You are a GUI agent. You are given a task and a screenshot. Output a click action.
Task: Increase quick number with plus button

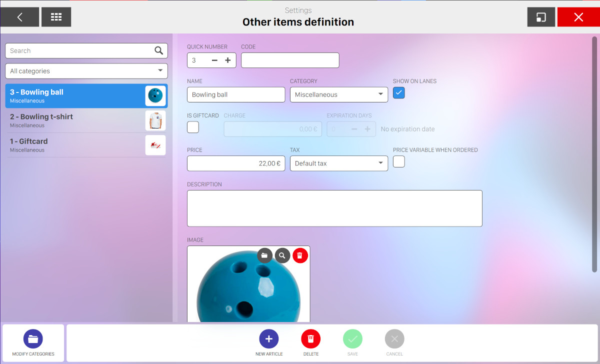(227, 60)
